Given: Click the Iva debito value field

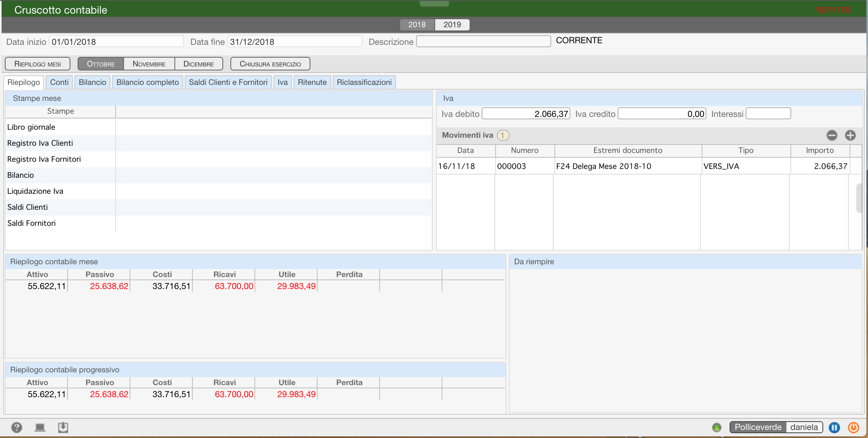Looking at the screenshot, I should [526, 114].
